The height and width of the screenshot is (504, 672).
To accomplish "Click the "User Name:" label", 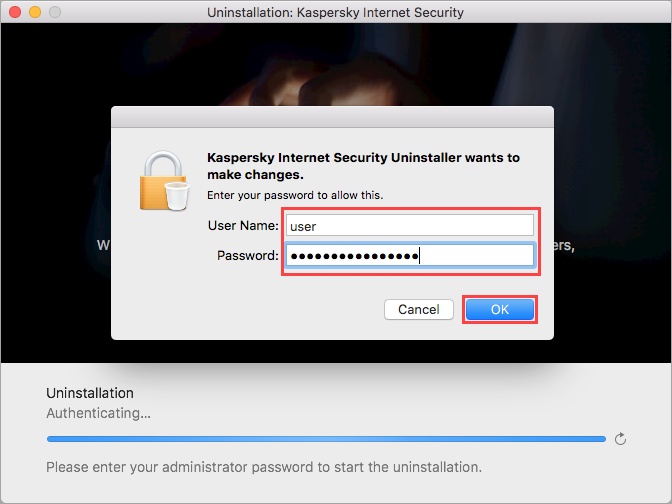I will (243, 225).
